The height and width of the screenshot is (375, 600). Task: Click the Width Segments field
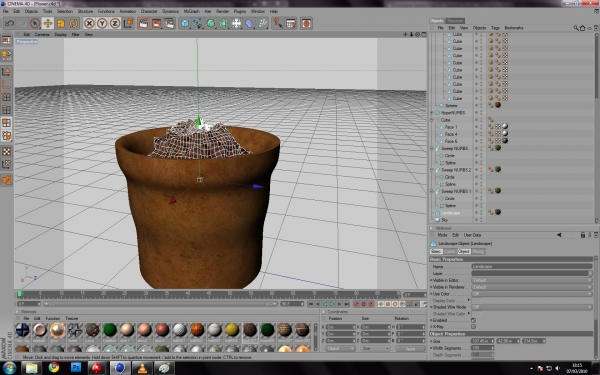click(x=482, y=348)
